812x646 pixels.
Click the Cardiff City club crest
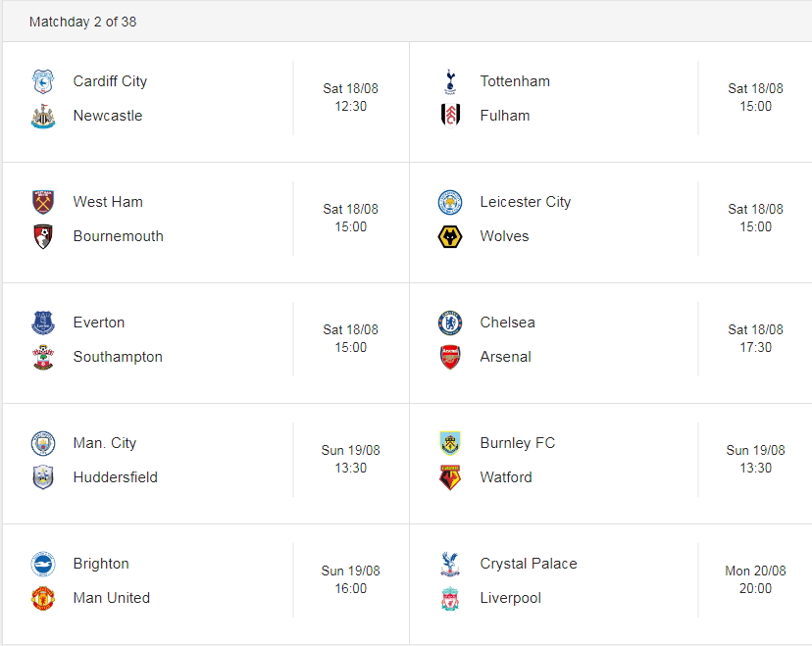tap(43, 81)
